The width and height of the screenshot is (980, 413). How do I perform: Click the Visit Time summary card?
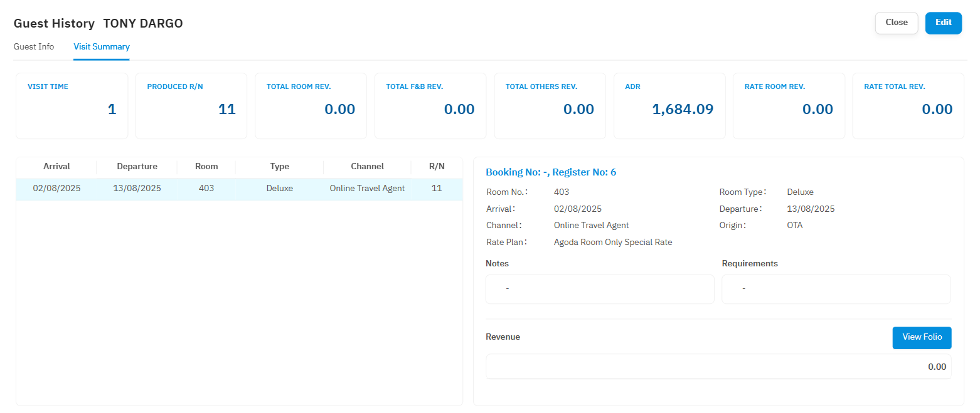[x=72, y=105]
